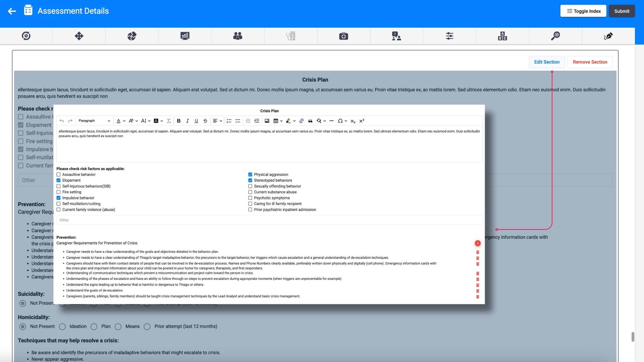The width and height of the screenshot is (644, 362).
Task: Select the pen signature icon on the far right
Action: pyautogui.click(x=608, y=36)
